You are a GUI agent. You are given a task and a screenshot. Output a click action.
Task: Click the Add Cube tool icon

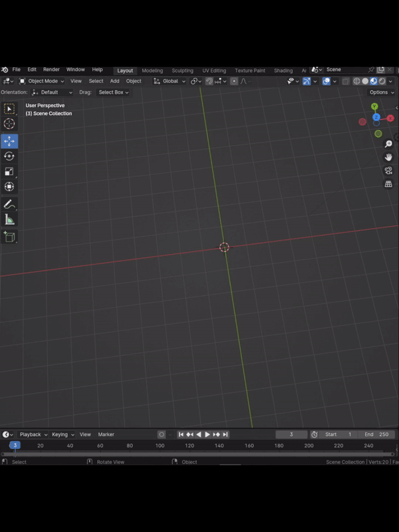9,237
